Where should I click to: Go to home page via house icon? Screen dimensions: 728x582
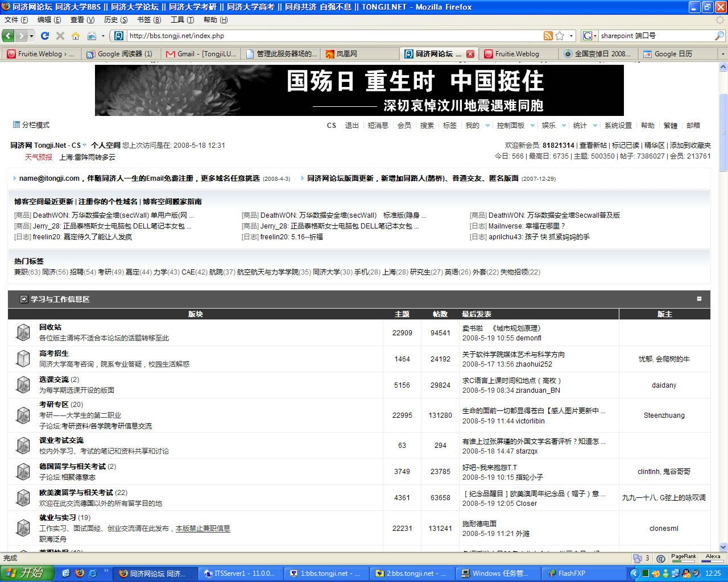(76, 36)
